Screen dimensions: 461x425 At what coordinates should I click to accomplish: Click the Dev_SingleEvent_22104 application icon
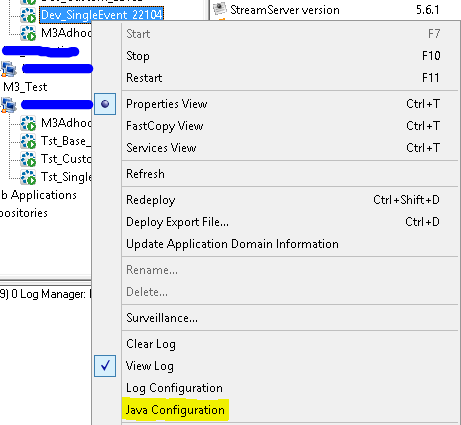point(28,15)
